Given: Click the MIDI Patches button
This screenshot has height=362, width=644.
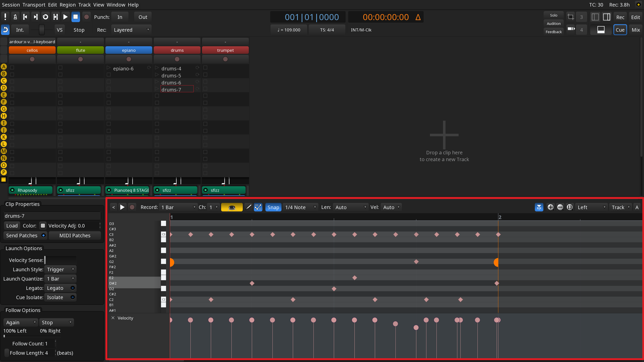Looking at the screenshot, I should pyautogui.click(x=75, y=235).
